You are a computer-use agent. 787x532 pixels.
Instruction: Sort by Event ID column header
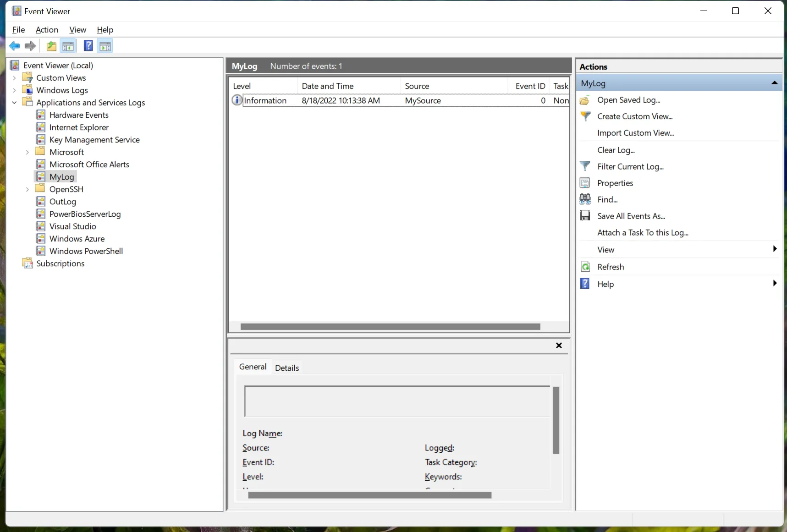click(x=528, y=86)
